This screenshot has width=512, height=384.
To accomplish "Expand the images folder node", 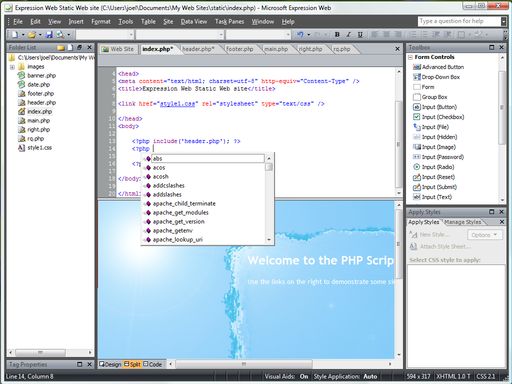I will point(12,67).
